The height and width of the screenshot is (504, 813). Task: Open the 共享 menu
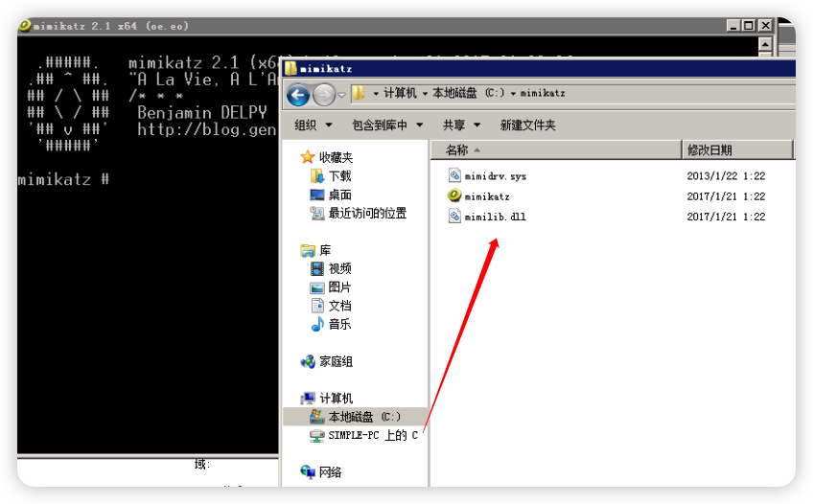click(461, 125)
